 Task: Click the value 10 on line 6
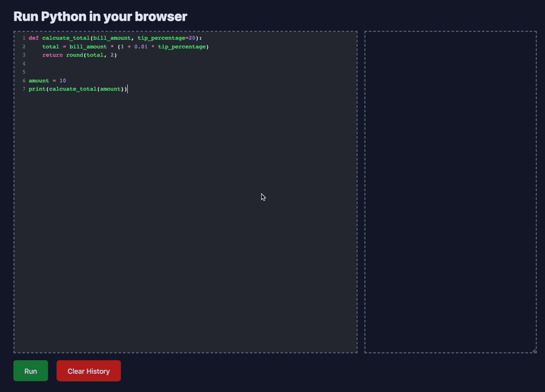[63, 80]
